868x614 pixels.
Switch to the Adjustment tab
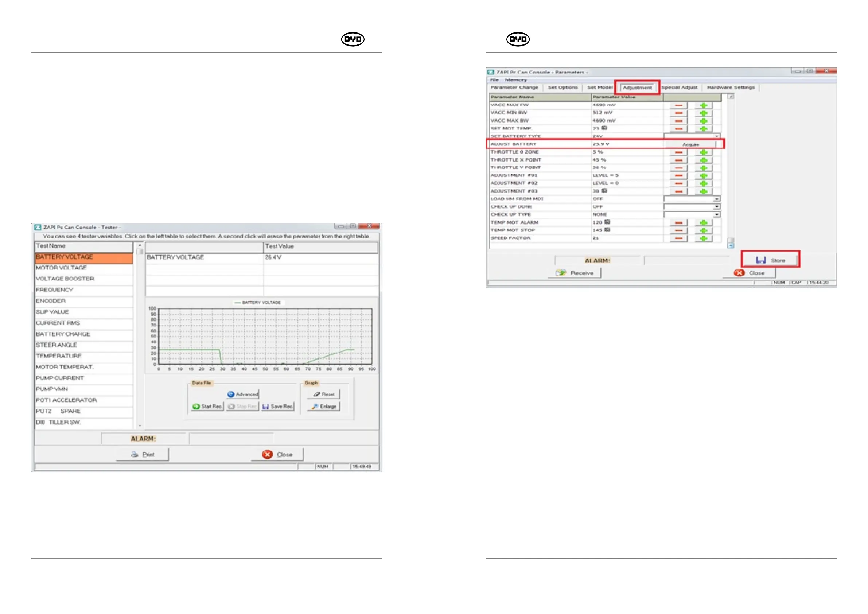pos(637,88)
